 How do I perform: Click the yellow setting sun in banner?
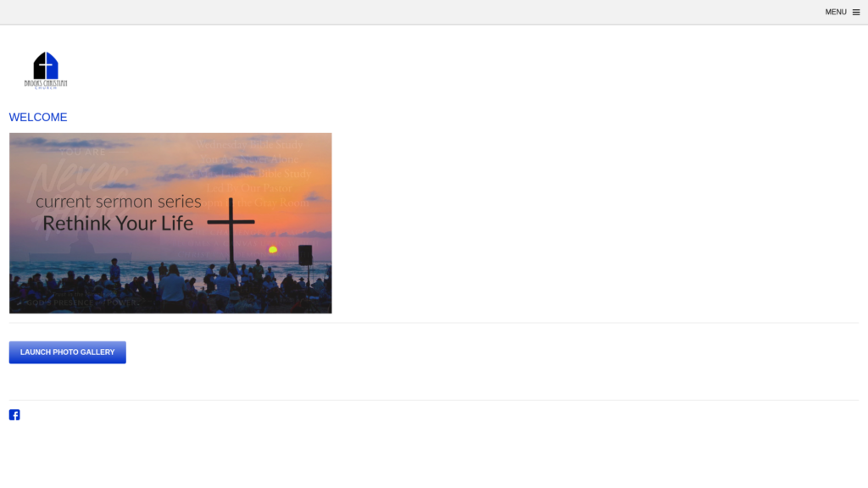click(273, 250)
